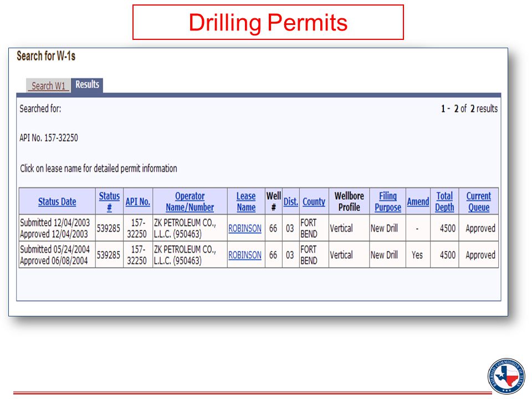Viewport: 532px width, 399px height.
Task: Open ROBINSON lease submitted 12/04/2003
Action: (245, 228)
